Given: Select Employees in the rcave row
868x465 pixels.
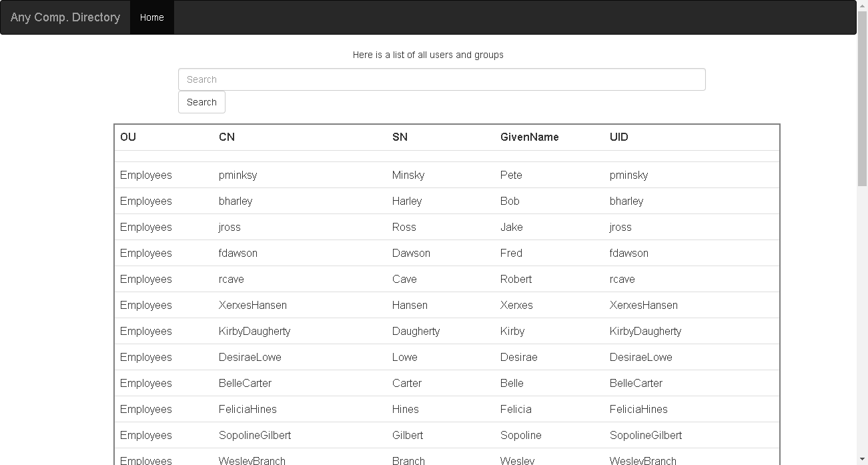Looking at the screenshot, I should pyautogui.click(x=146, y=279).
